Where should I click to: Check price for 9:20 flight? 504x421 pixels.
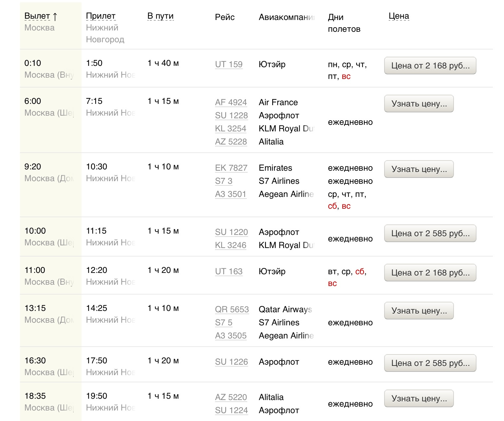point(419,169)
